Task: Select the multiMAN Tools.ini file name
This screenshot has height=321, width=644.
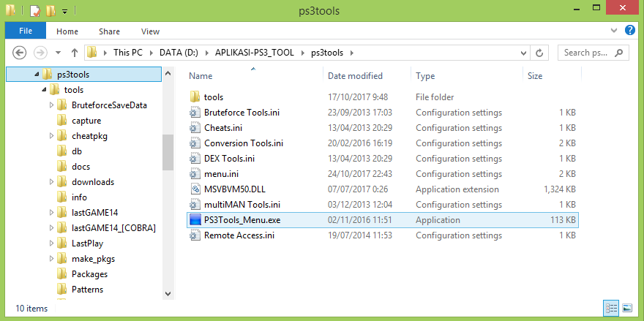Action: point(242,205)
